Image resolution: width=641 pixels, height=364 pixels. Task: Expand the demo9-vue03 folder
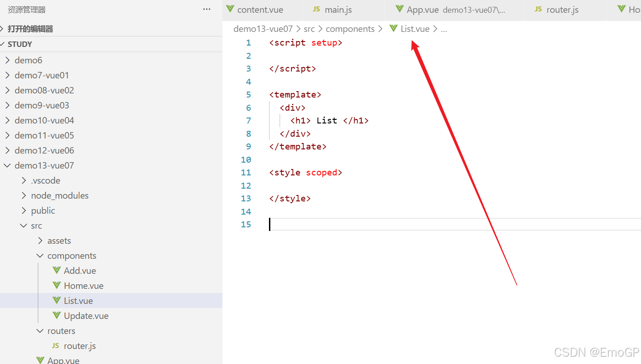(111, 105)
